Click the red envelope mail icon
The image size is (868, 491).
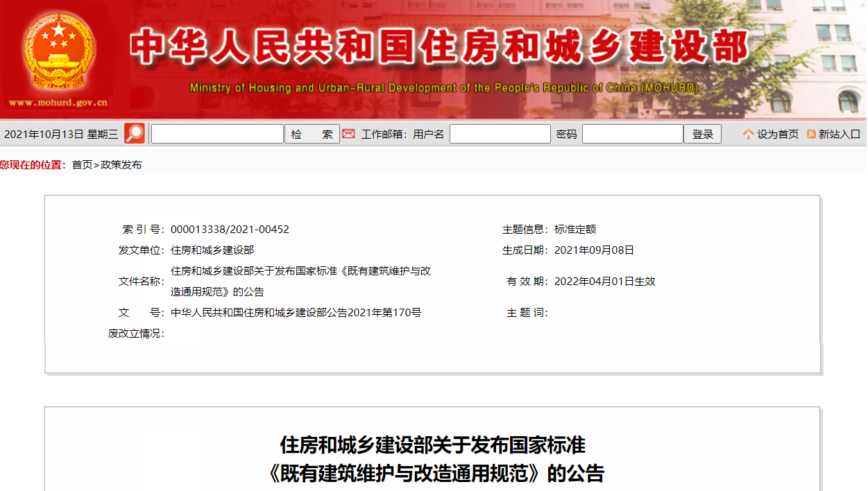tap(348, 134)
